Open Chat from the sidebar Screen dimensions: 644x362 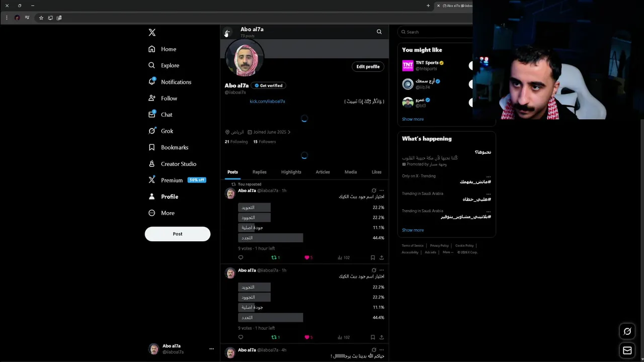click(160, 115)
